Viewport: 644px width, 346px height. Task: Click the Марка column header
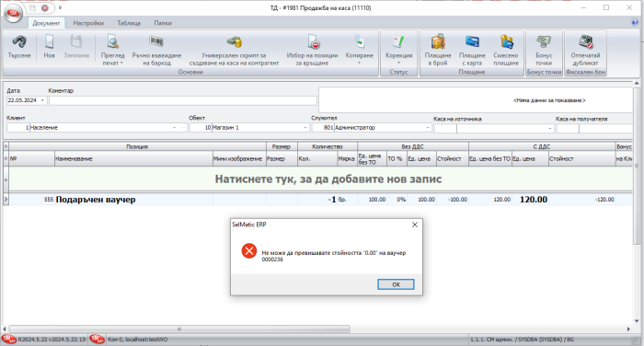click(347, 158)
